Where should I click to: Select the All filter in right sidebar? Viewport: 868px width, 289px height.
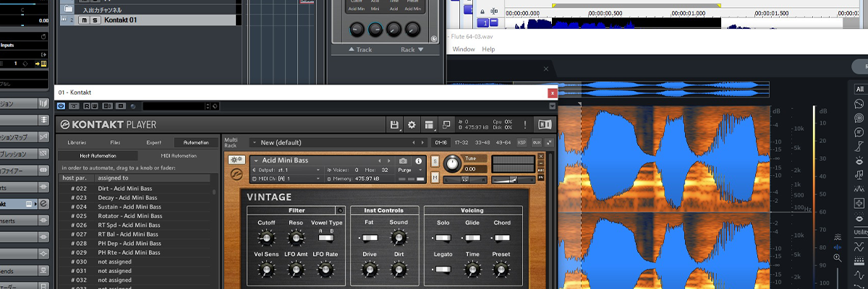click(x=859, y=89)
